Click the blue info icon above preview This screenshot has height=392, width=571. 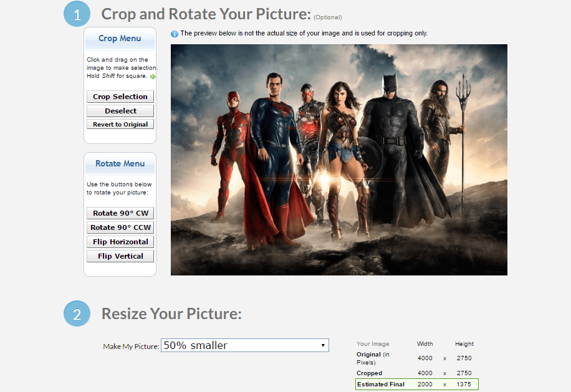[175, 34]
